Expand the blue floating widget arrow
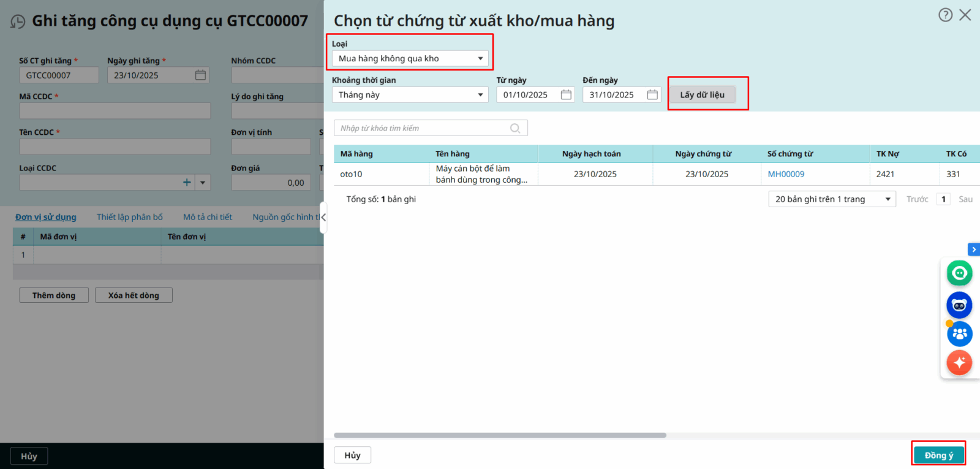 [x=974, y=250]
